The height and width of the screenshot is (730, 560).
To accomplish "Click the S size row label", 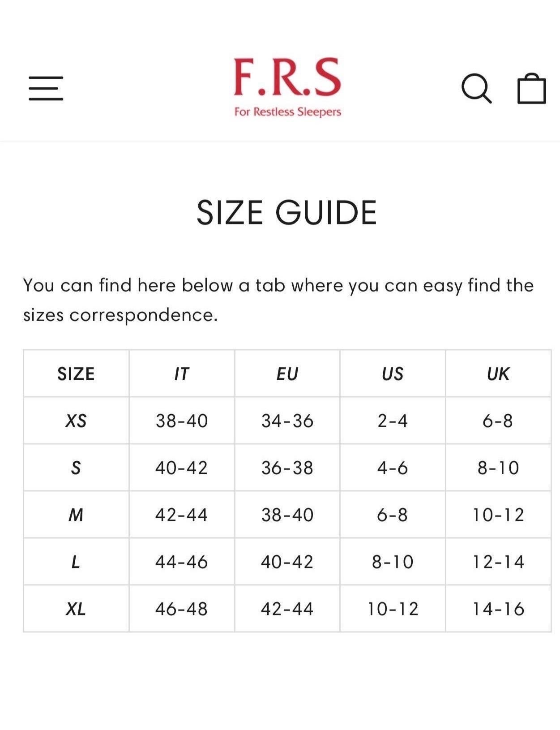I will (x=76, y=468).
